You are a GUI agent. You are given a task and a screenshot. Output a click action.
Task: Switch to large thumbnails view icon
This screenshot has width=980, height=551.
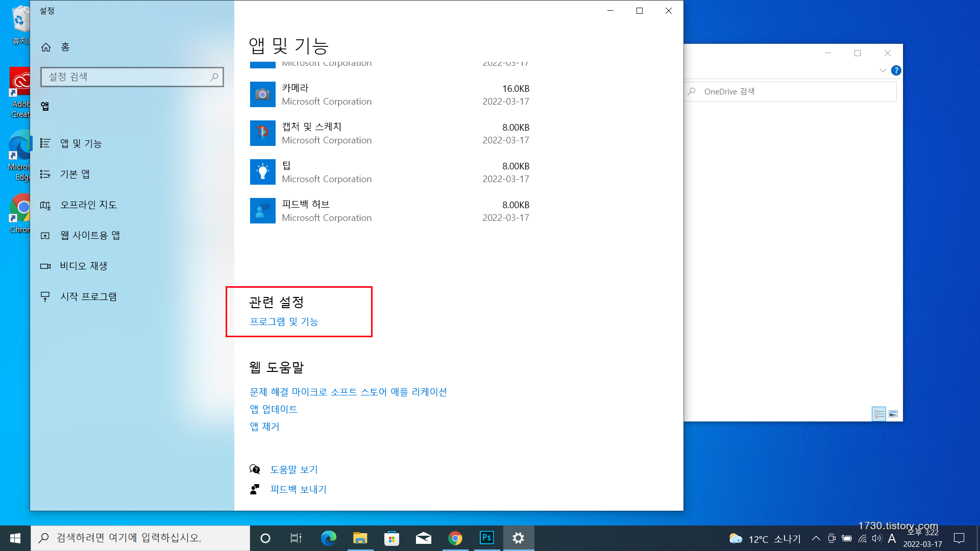click(893, 414)
